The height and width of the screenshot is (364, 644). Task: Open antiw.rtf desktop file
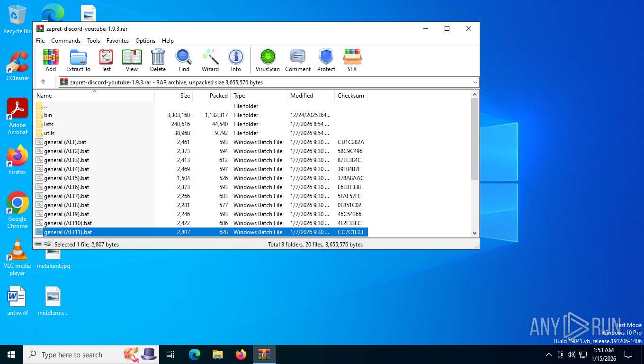click(18, 301)
